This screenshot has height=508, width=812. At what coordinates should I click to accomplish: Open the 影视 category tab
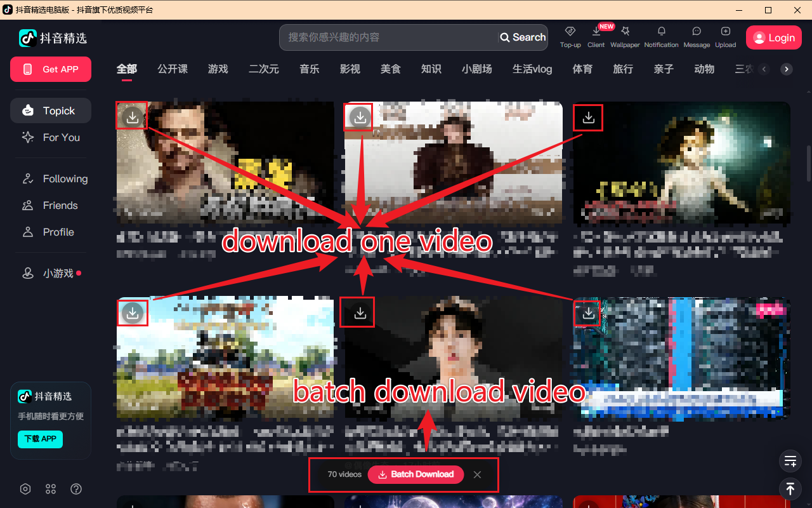[350, 69]
